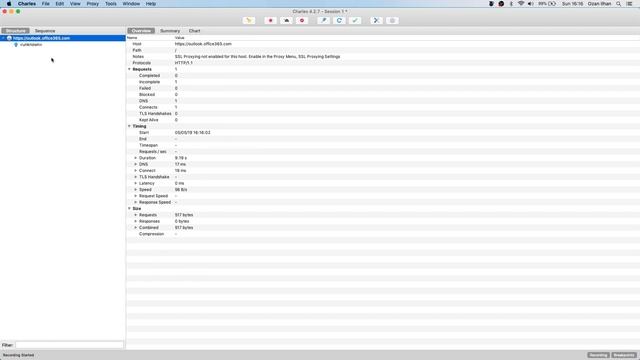Collapse the Requests section
Image resolution: width=640 pixels, height=360 pixels.
(129, 69)
